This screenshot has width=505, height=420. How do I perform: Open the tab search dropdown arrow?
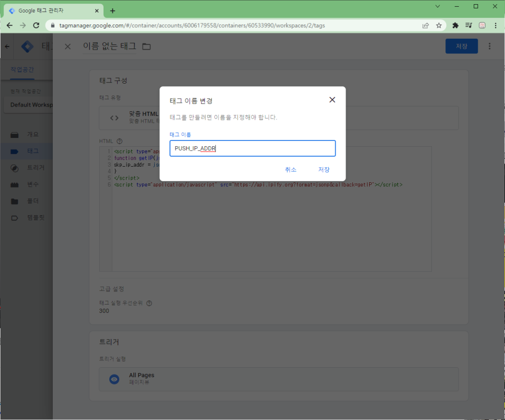438,6
